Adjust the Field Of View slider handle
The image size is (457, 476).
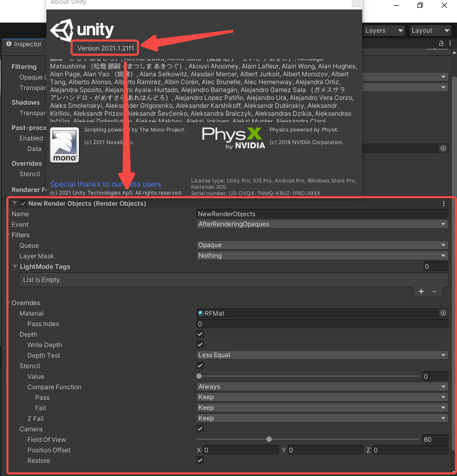point(269,439)
